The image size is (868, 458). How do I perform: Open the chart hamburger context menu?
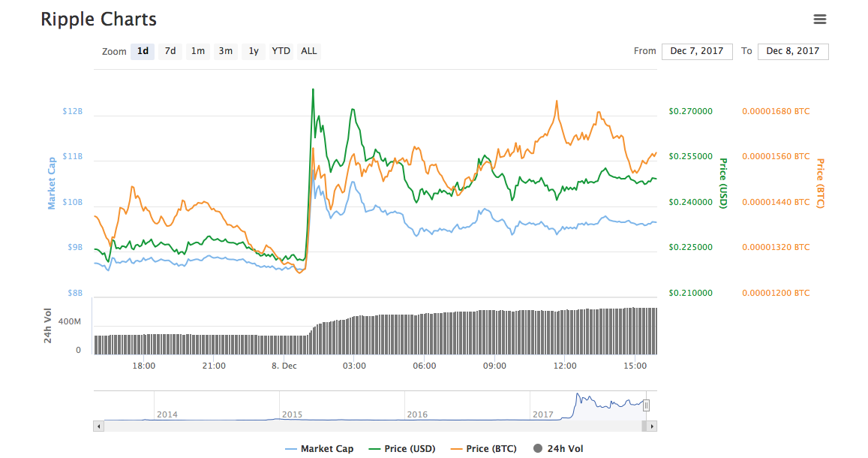[x=819, y=20]
